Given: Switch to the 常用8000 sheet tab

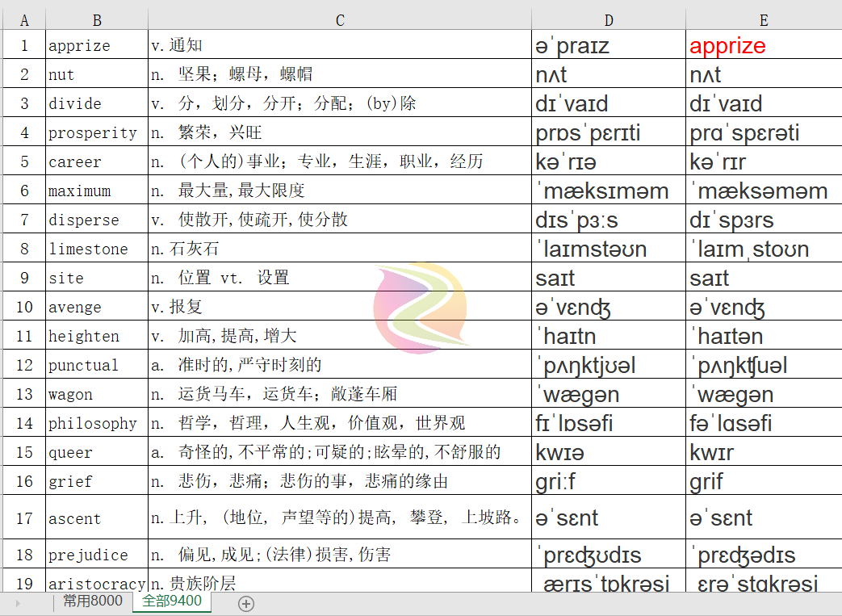Looking at the screenshot, I should pos(93,601).
